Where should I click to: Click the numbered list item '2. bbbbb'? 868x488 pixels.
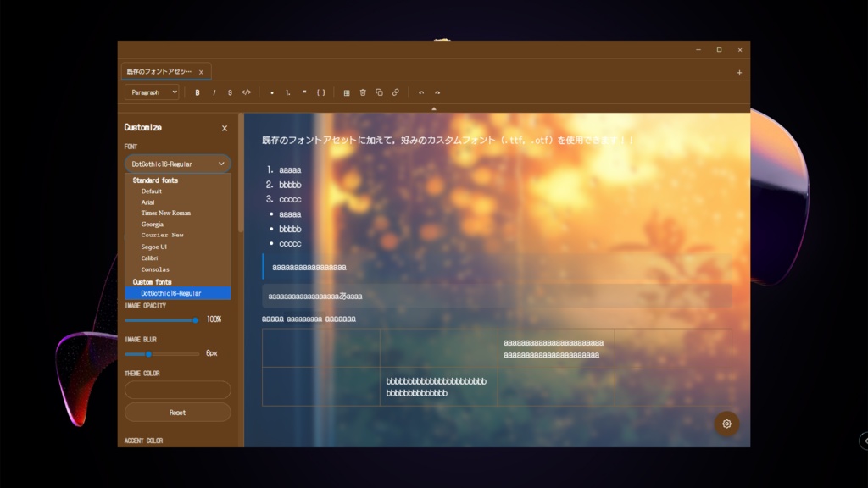click(284, 185)
